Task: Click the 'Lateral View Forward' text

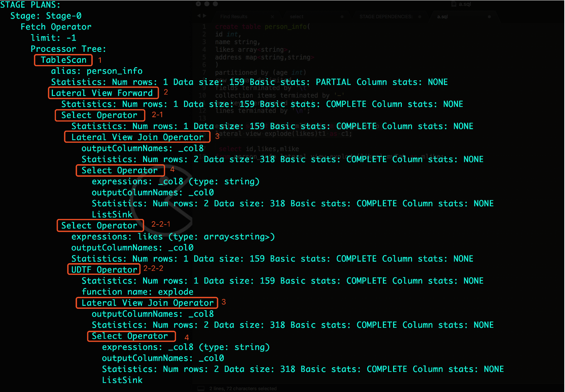Action: pyautogui.click(x=102, y=93)
